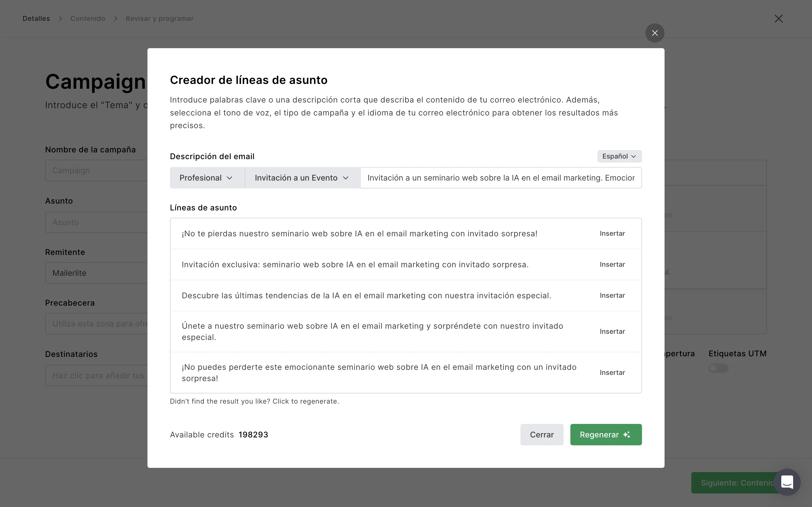Insert the No puedes perderte subject line
This screenshot has height=507, width=812.
point(612,373)
